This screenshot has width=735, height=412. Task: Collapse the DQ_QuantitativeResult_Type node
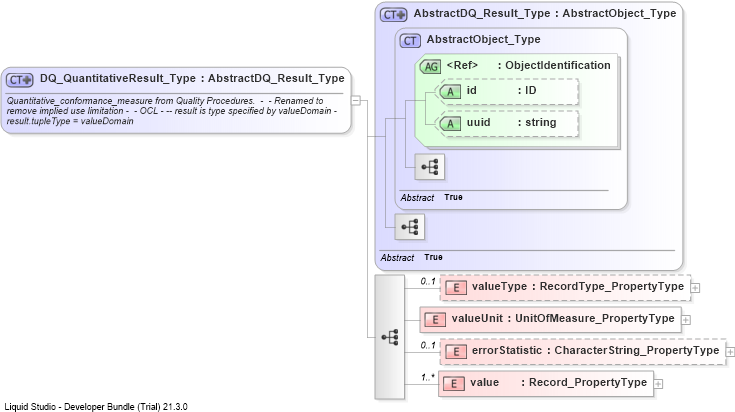pos(356,100)
